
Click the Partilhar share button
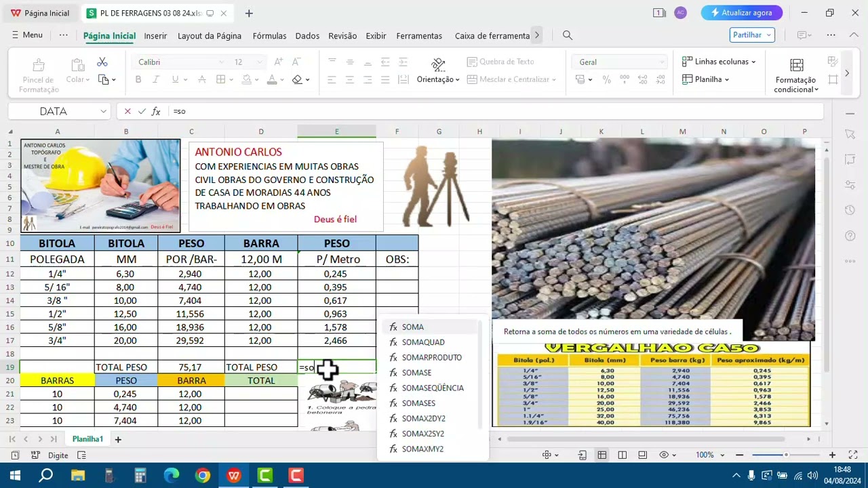(752, 35)
